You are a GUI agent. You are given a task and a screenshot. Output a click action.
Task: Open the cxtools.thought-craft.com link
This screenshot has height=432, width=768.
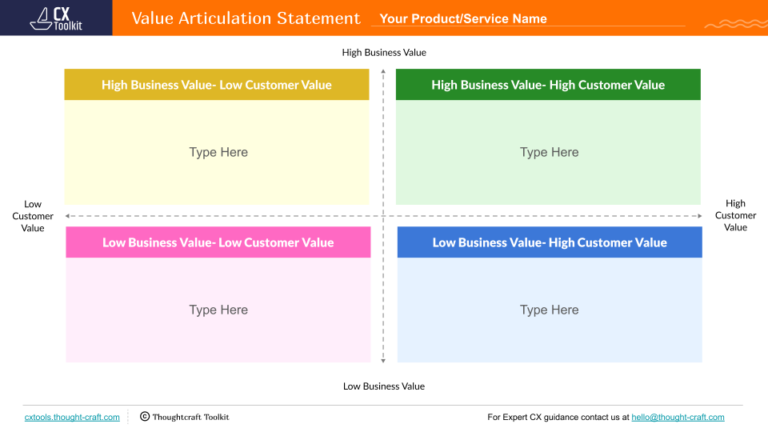coord(72,417)
